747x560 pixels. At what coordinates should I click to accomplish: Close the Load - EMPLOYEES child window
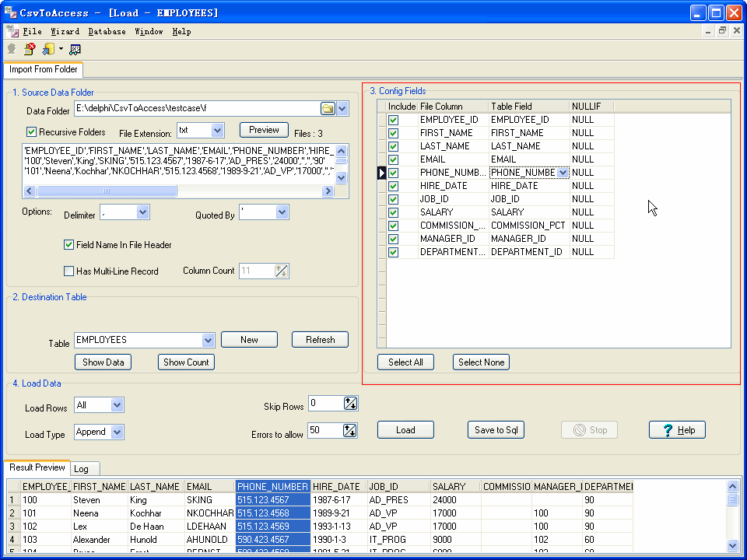tap(737, 31)
